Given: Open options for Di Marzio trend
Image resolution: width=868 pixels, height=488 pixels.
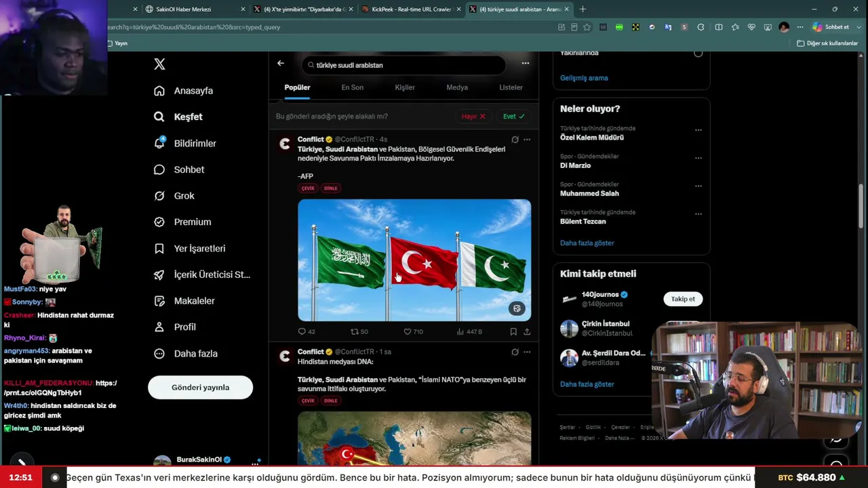Looking at the screenshot, I should tap(698, 159).
